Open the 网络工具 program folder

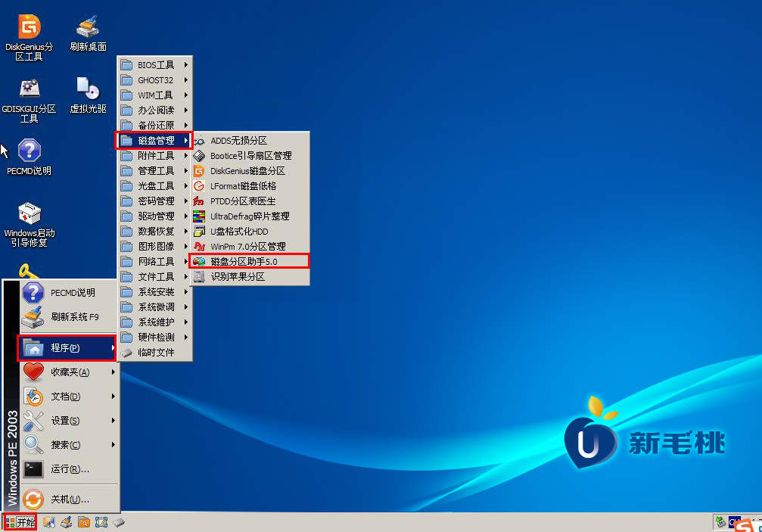click(155, 261)
